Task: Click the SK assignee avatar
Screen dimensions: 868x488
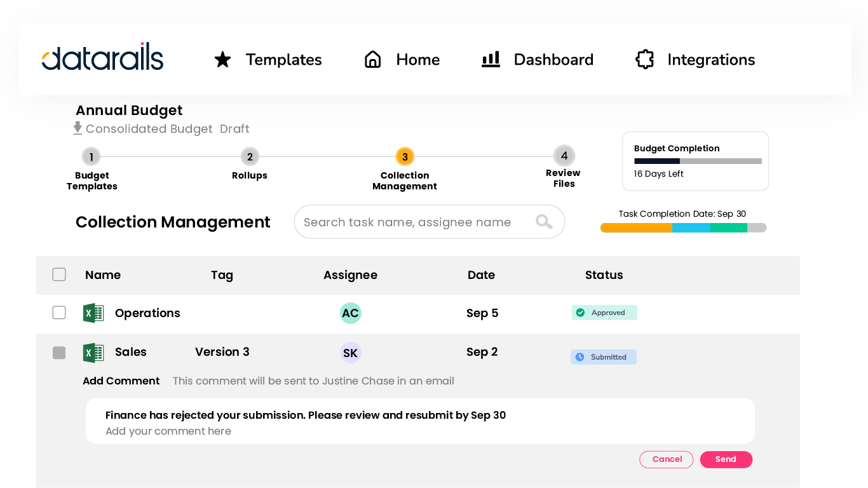Action: coord(350,353)
